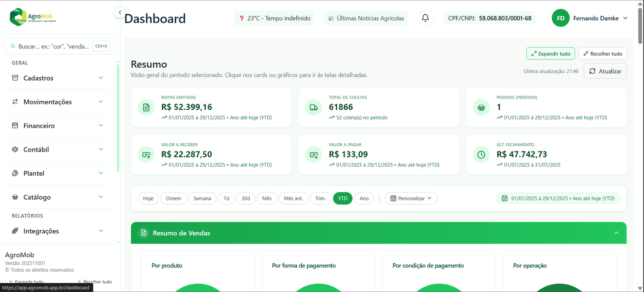644x292 pixels.
Task: Open the Valor a Receber card value
Action: tap(187, 154)
